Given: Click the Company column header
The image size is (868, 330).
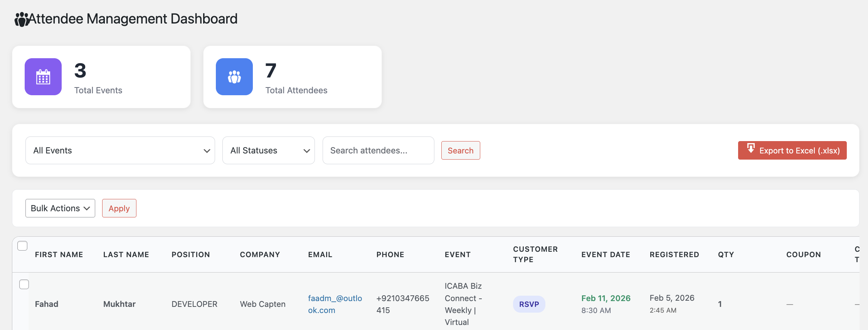Looking at the screenshot, I should 260,254.
